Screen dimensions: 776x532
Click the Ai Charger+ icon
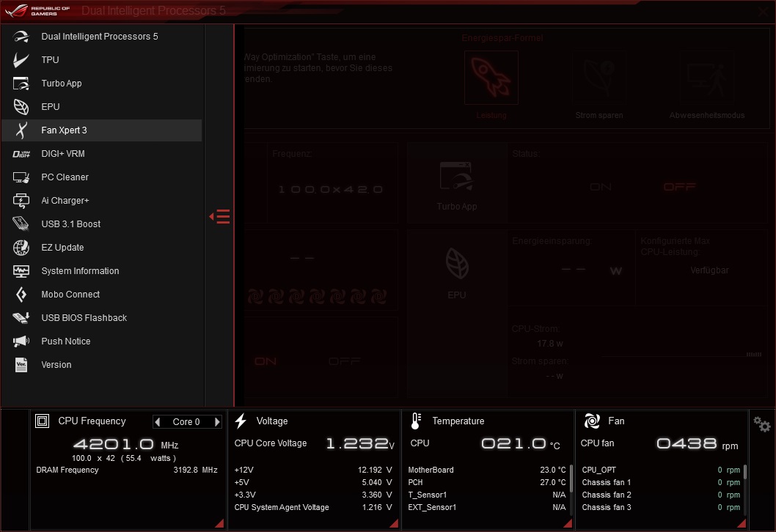(x=21, y=201)
